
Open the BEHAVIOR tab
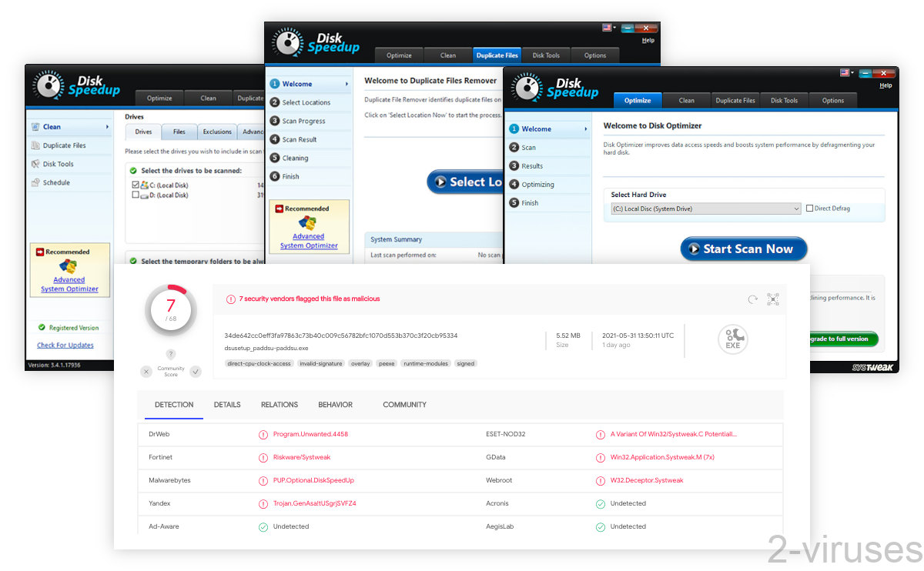tap(336, 405)
